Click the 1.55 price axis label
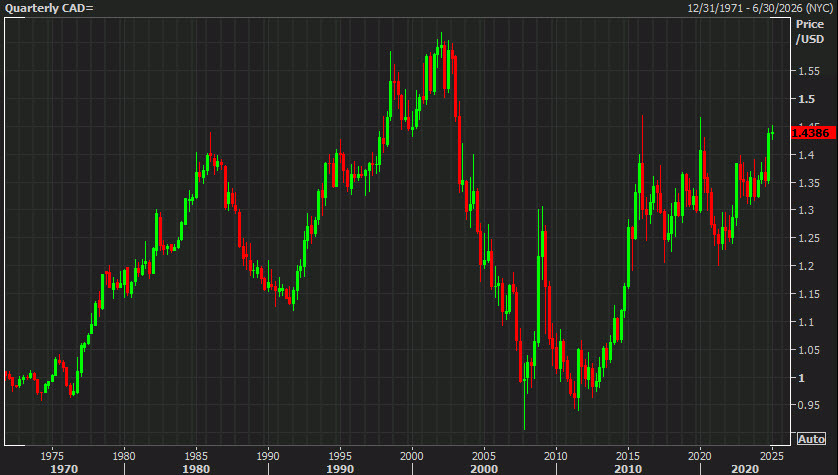The width and height of the screenshot is (838, 475). click(809, 71)
